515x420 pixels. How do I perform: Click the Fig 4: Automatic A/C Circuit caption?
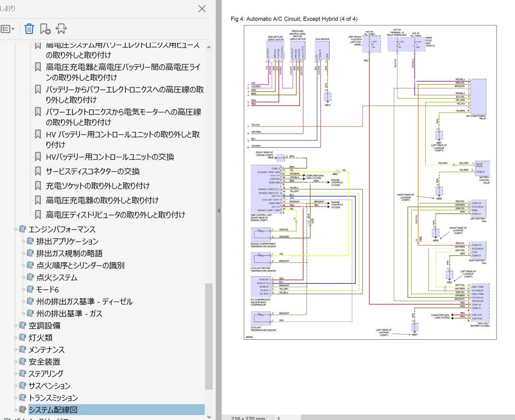(294, 19)
